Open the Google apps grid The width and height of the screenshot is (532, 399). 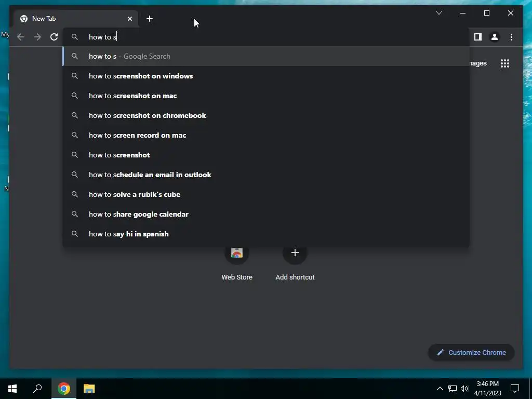tap(505, 63)
